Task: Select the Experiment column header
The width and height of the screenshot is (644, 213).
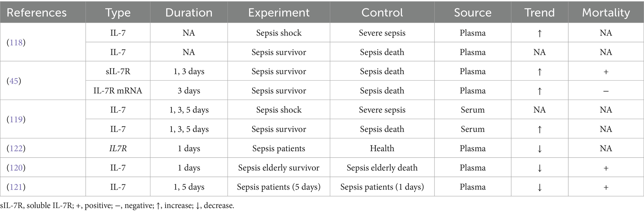Action: pos(279,12)
